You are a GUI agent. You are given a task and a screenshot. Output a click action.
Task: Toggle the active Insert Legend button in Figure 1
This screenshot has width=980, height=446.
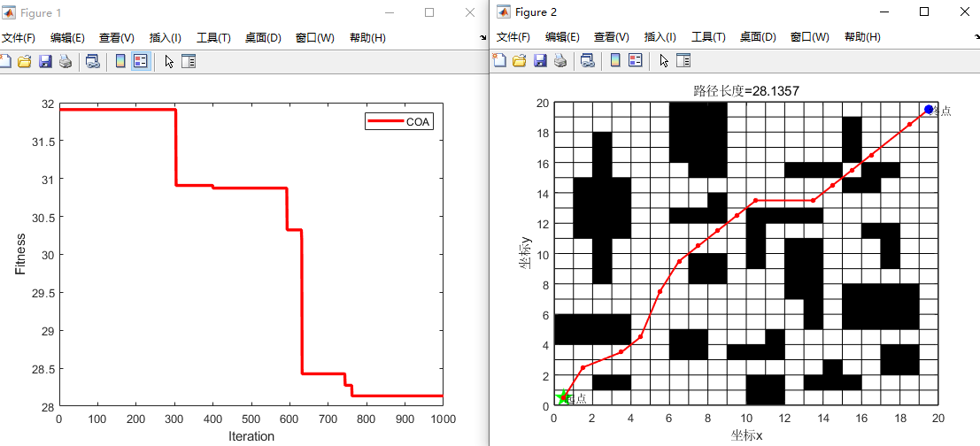141,61
